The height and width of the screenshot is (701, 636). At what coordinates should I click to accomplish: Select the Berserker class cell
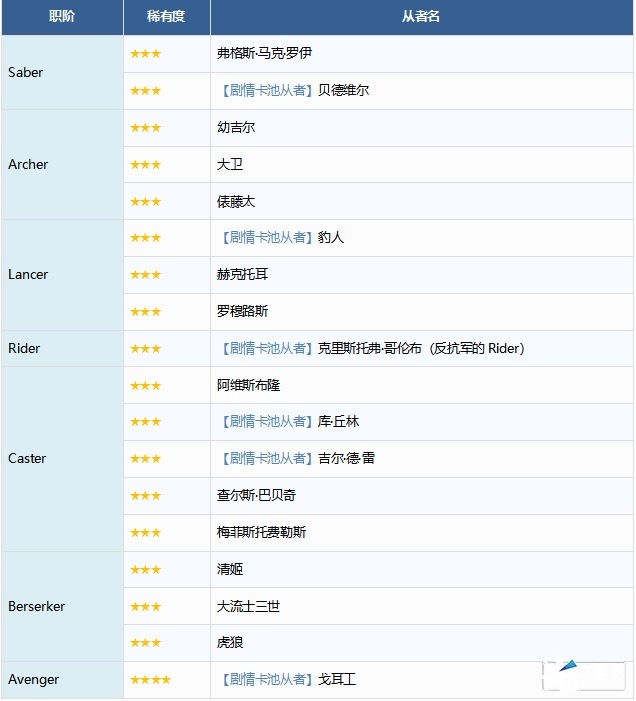click(x=37, y=606)
